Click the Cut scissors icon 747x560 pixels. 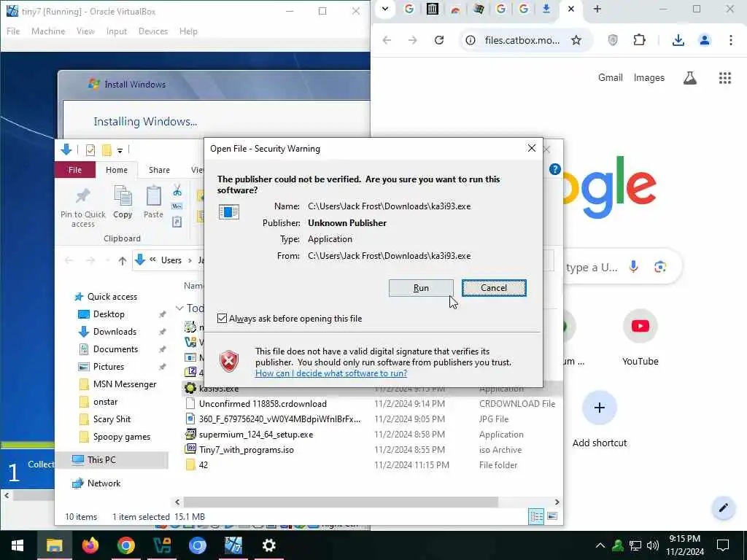coord(177,190)
